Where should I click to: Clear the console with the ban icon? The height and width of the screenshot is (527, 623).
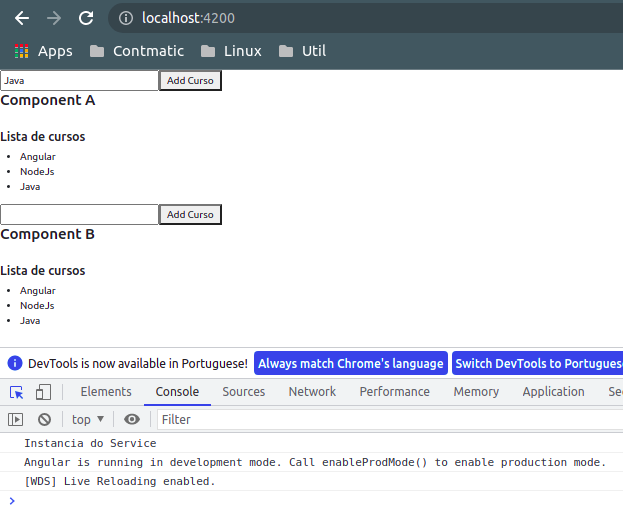point(44,419)
